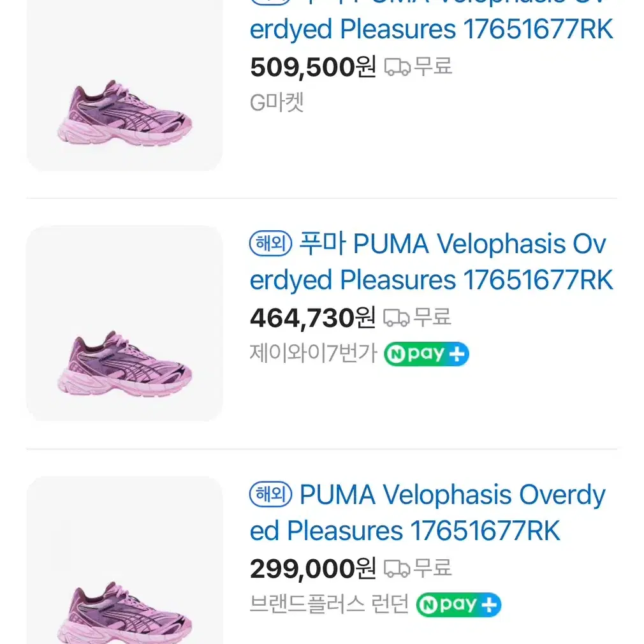Tap the 제이와이7번가 listing shoe thumbnail
644x644 pixels.
pyautogui.click(x=124, y=323)
